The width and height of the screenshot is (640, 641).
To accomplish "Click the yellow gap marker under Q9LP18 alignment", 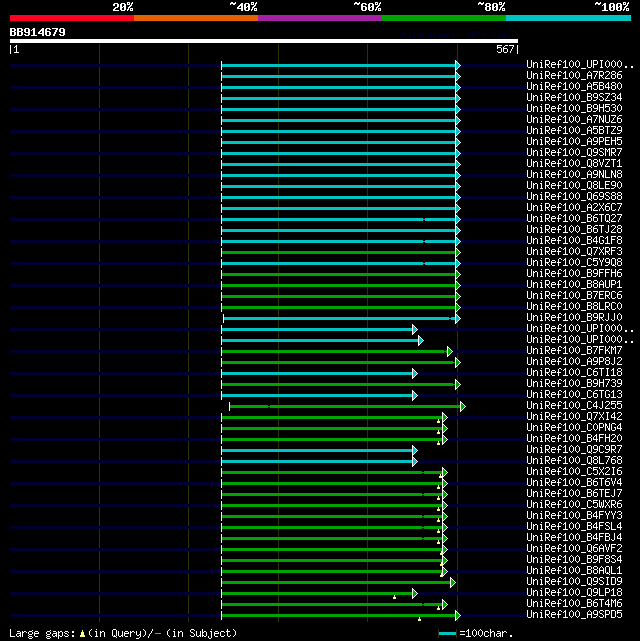I will point(394,597).
